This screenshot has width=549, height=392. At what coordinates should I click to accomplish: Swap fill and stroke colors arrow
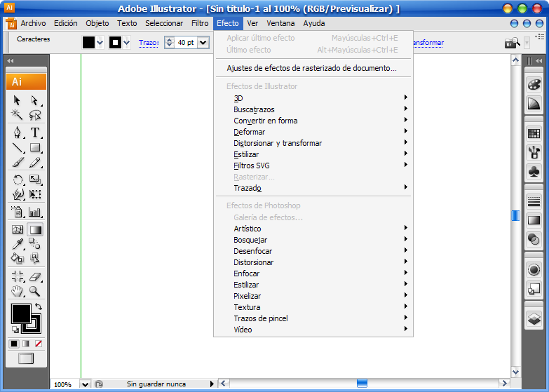(38, 307)
